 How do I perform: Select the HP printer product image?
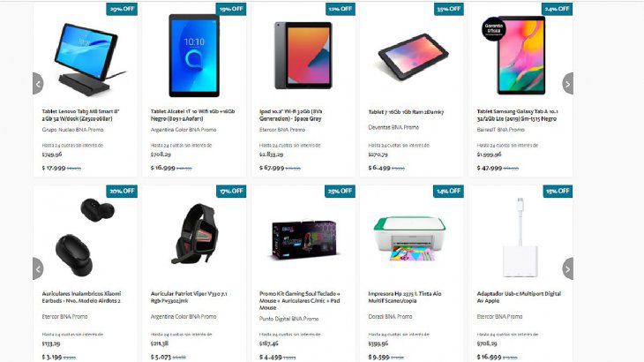tap(409, 238)
